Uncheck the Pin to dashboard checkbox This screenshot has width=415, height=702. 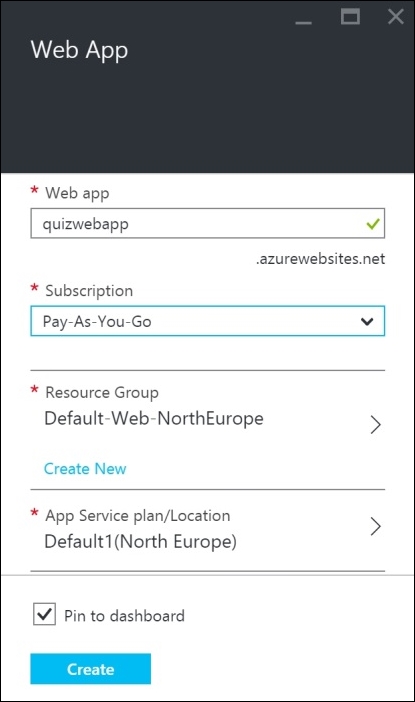tap(44, 614)
